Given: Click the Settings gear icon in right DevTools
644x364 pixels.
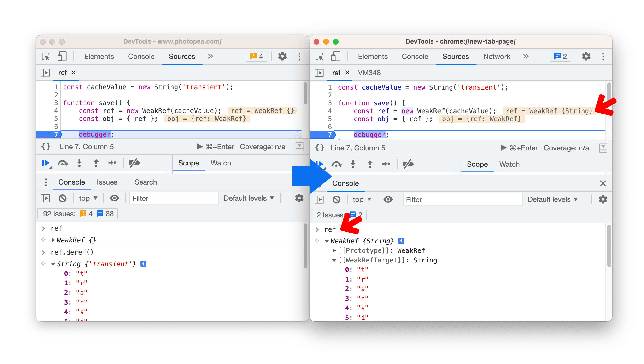Looking at the screenshot, I should pos(585,57).
